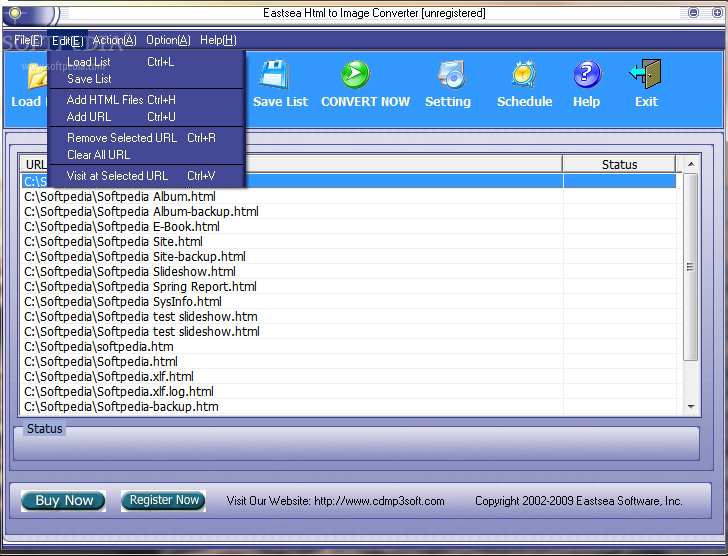Select row Softpedia test slideshow.htm
The width and height of the screenshot is (728, 556).
tap(348, 317)
